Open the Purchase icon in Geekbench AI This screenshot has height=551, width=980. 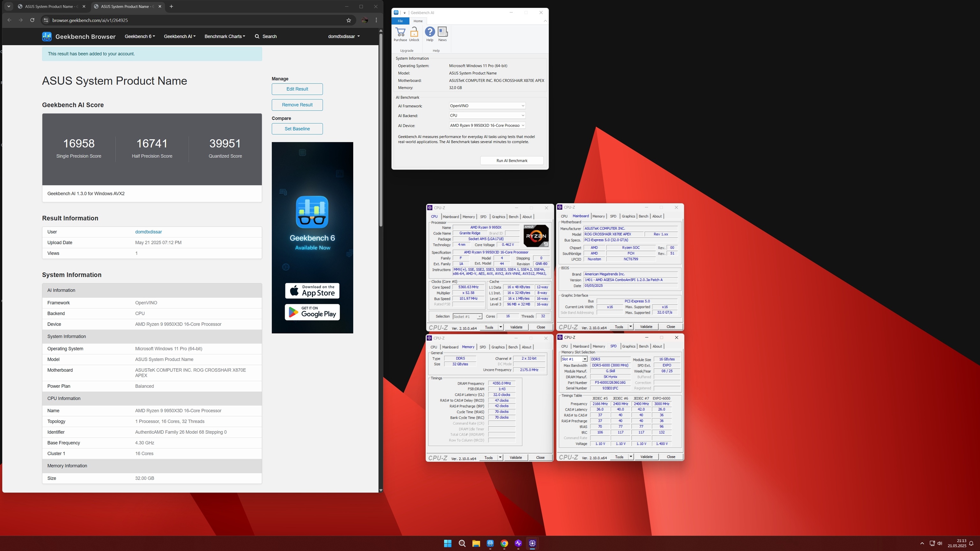click(400, 34)
